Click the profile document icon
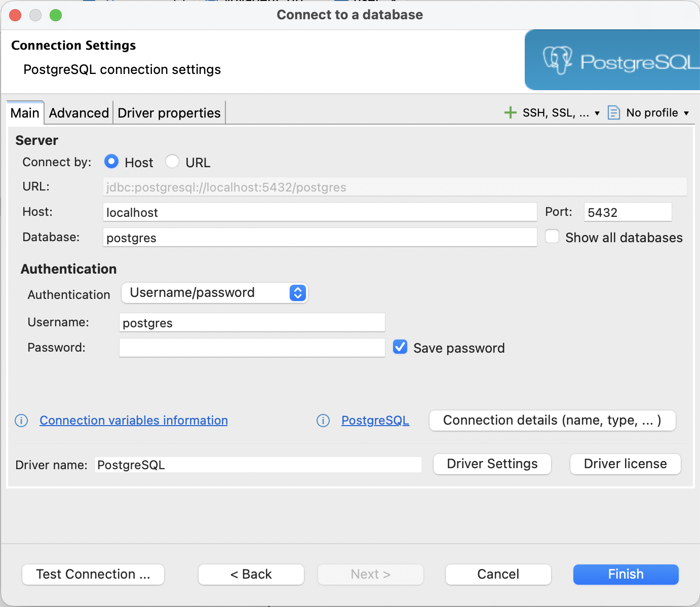This screenshot has width=700, height=607. pyautogui.click(x=613, y=112)
